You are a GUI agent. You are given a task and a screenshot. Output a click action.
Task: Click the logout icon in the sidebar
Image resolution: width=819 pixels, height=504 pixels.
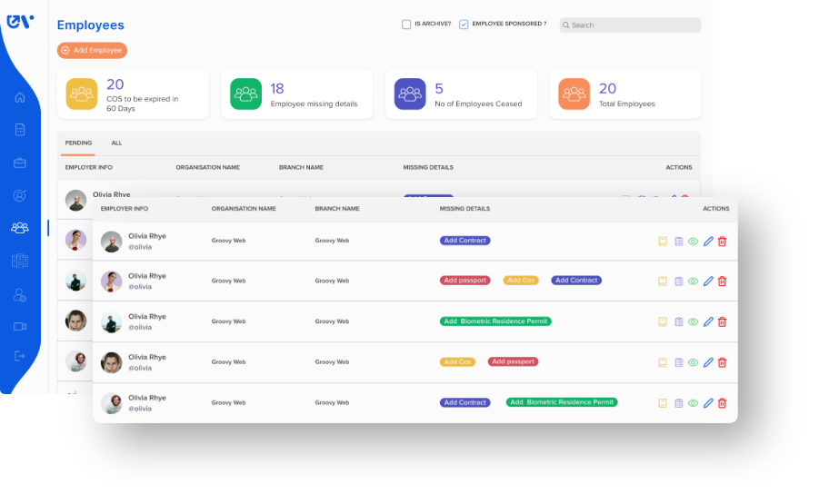tap(20, 356)
